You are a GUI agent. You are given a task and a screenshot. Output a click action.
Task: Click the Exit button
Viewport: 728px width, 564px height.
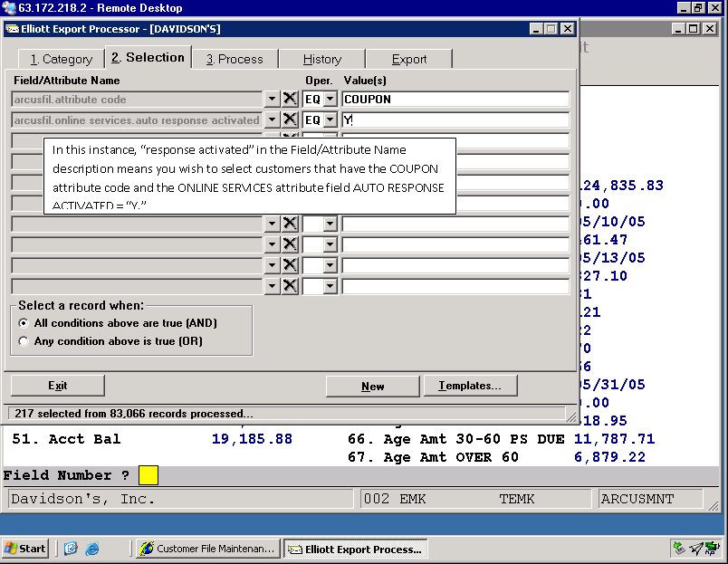tap(58, 386)
